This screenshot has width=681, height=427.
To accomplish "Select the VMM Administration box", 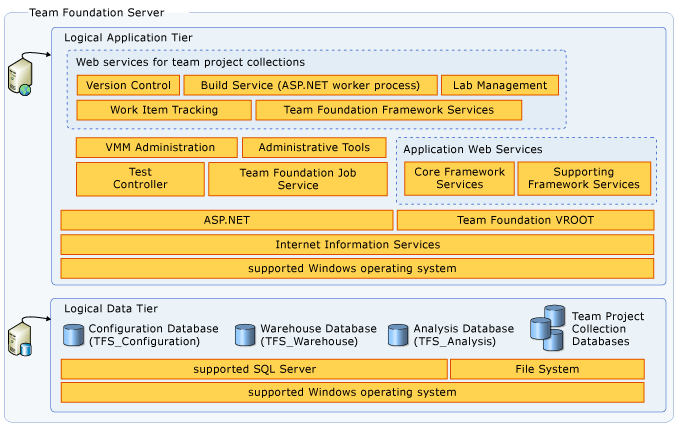I will [156, 147].
